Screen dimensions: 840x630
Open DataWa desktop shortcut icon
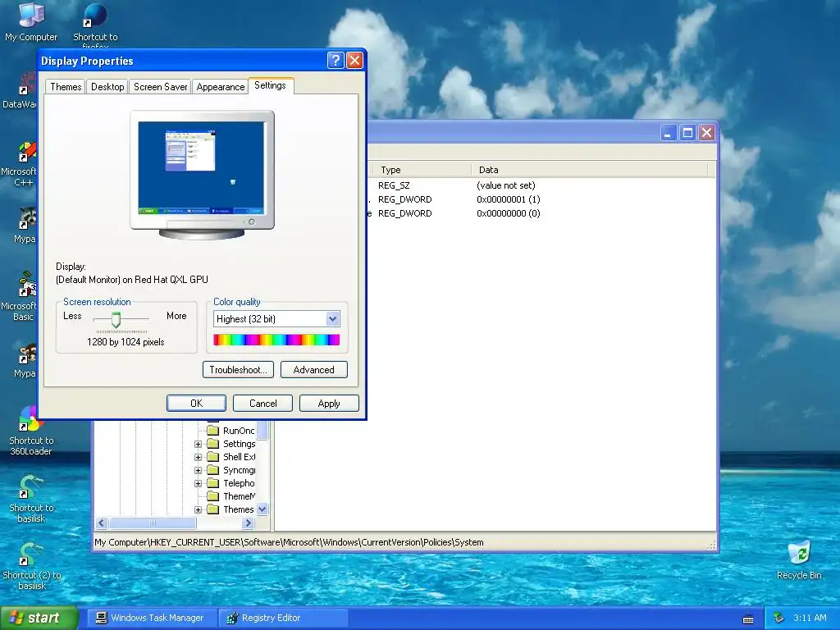pyautogui.click(x=20, y=91)
